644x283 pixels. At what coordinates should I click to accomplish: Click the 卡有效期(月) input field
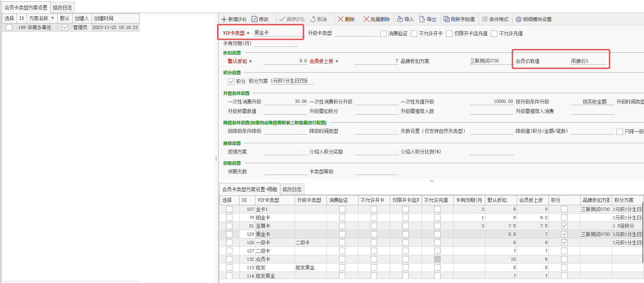tap(276, 44)
